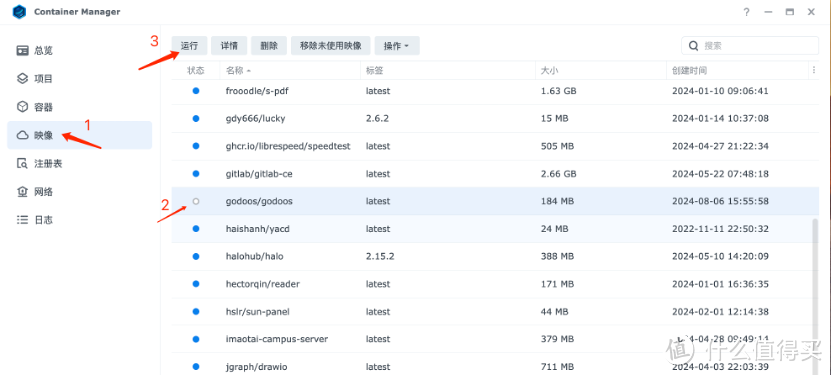
Task: Click status dot of jgraph/drawio
Action: click(x=196, y=367)
